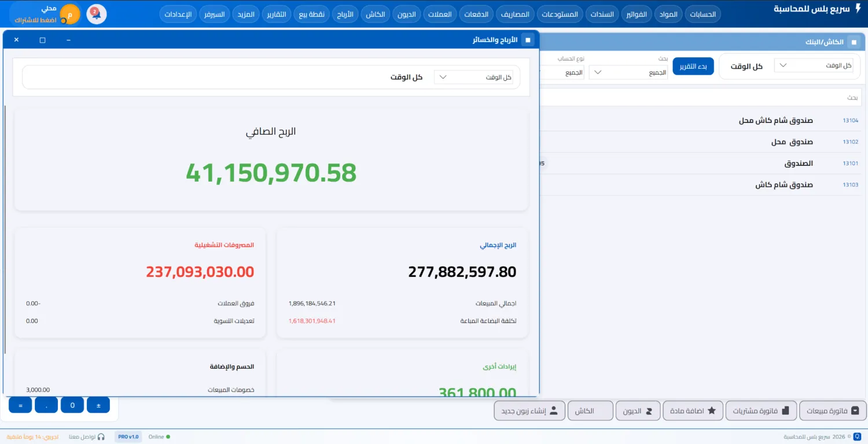868x444 pixels.
Task: Open the نقطة بيع menu
Action: click(312, 14)
